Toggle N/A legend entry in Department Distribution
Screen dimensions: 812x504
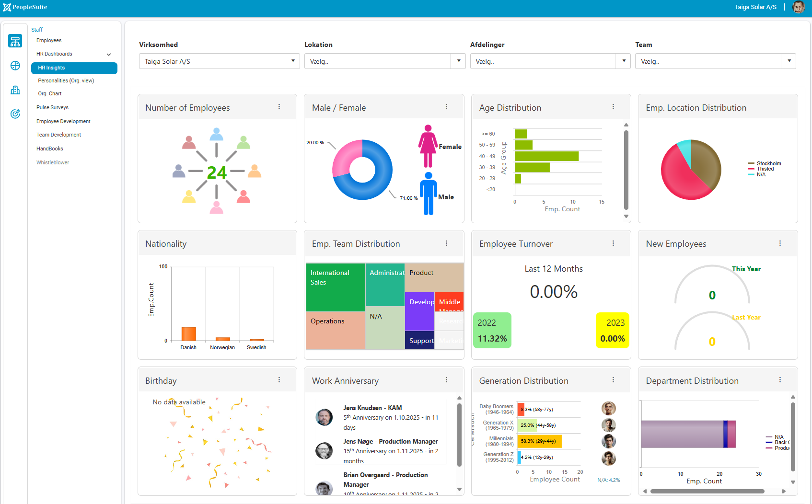point(778,437)
